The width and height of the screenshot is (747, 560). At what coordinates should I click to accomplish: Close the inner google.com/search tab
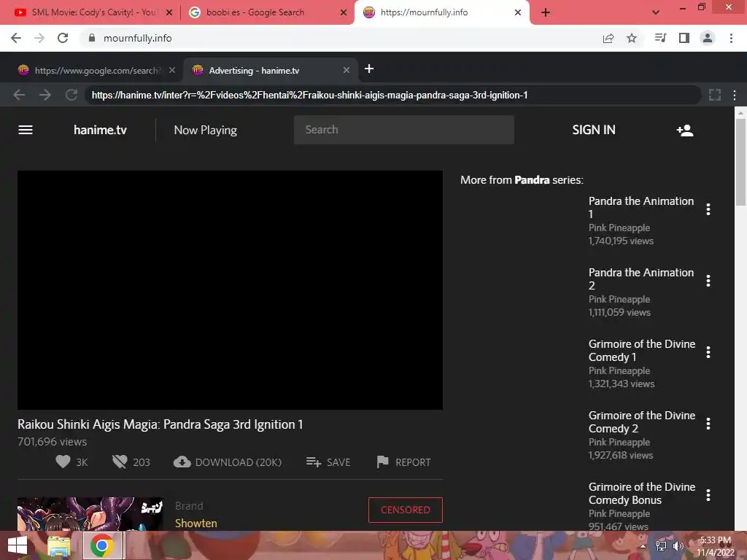point(172,70)
